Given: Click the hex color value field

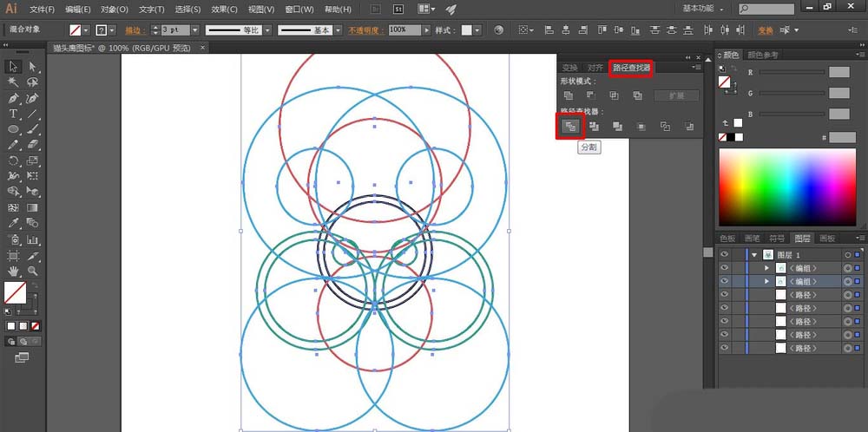Looking at the screenshot, I should coord(842,137).
